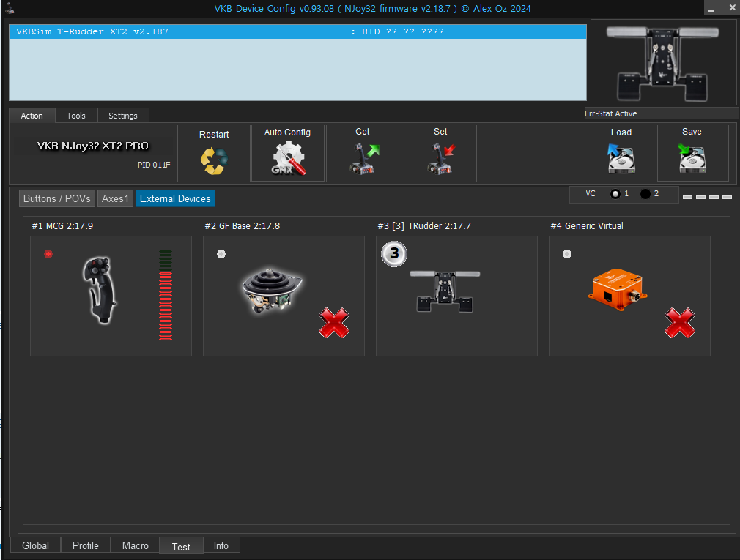This screenshot has height=560, width=740.
Task: Select the External Devices tab
Action: (175, 198)
